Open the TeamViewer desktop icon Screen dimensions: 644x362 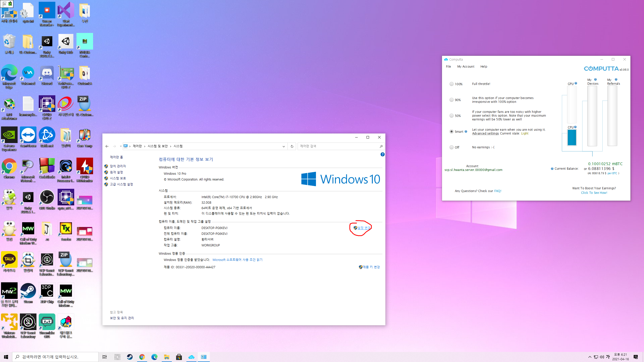[28, 138]
